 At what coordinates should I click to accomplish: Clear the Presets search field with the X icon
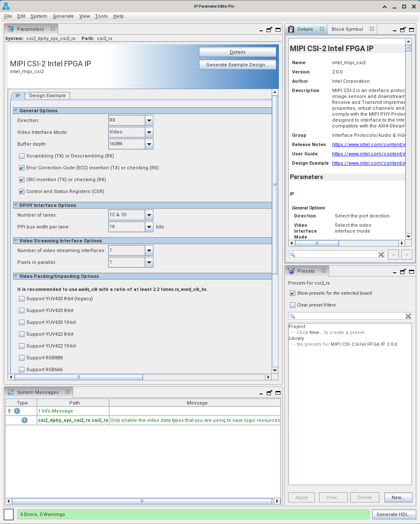pos(408,316)
